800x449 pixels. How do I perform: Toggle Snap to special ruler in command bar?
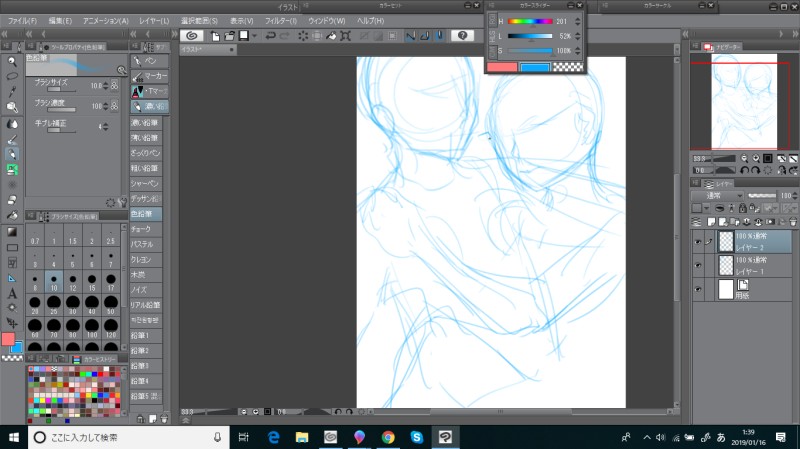coord(424,36)
